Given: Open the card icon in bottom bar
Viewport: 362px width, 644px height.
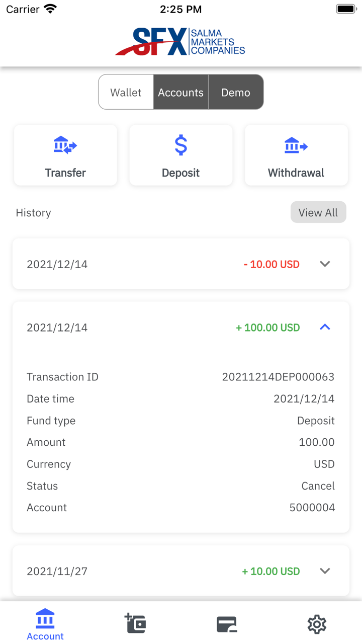Looking at the screenshot, I should pos(226,624).
